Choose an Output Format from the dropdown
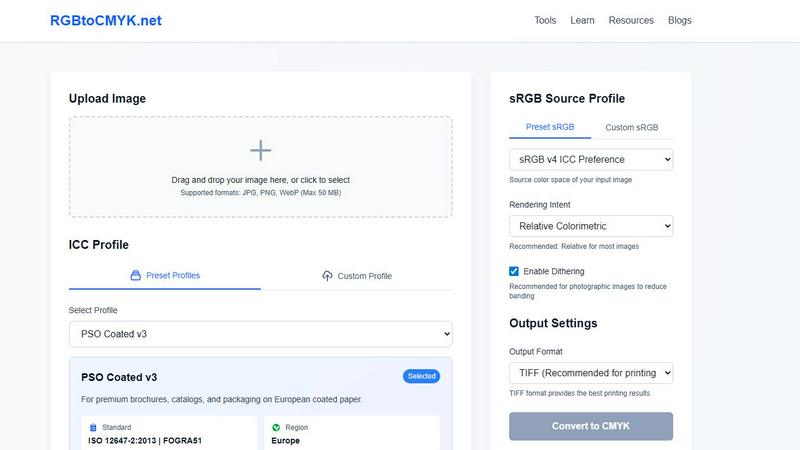The height and width of the screenshot is (450, 800). pyautogui.click(x=590, y=373)
